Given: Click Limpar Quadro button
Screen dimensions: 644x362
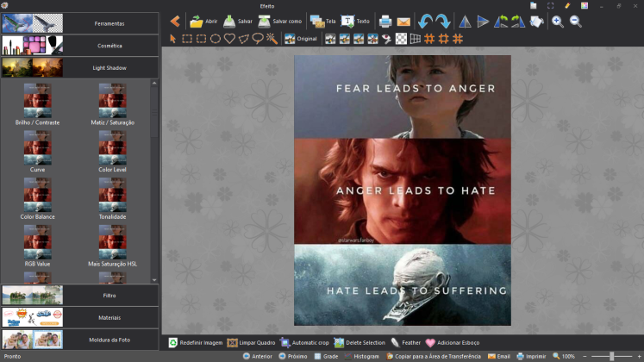Looking at the screenshot, I should pyautogui.click(x=251, y=343).
